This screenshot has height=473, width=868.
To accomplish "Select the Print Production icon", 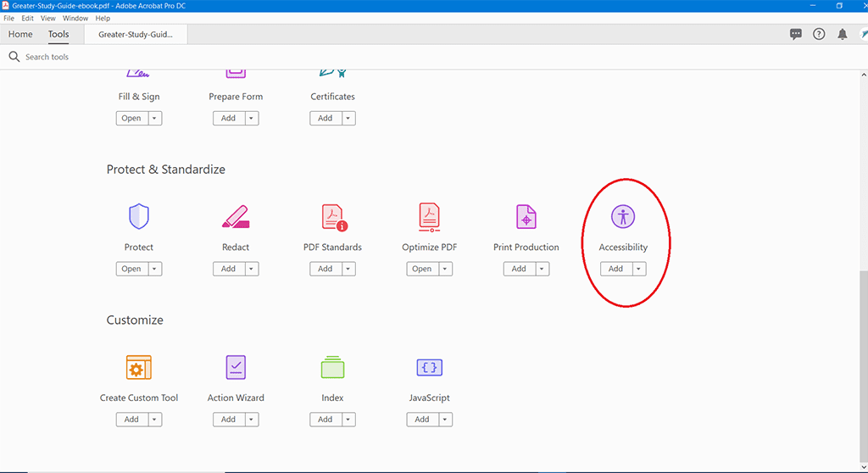I will (526, 217).
